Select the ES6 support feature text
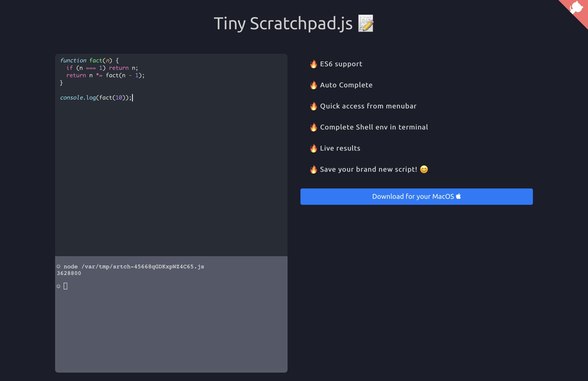 [x=341, y=64]
